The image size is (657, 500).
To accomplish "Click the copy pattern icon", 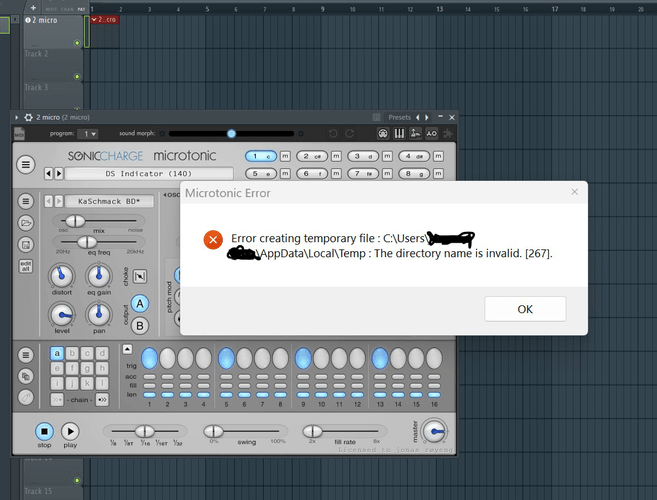I will click(x=26, y=376).
